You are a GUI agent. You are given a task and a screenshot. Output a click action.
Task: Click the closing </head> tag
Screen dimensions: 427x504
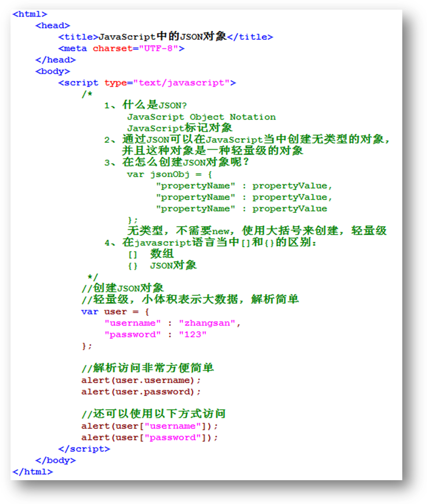point(55,60)
